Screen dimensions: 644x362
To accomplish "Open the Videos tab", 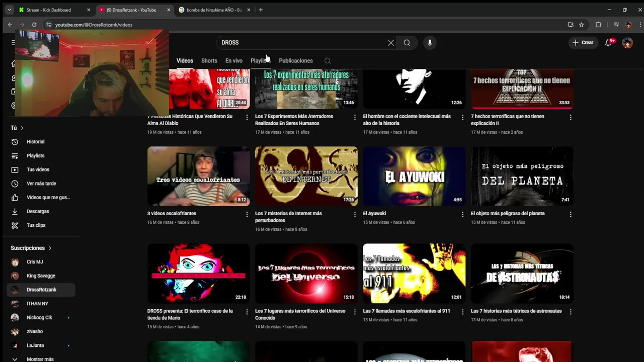I will tap(185, 61).
